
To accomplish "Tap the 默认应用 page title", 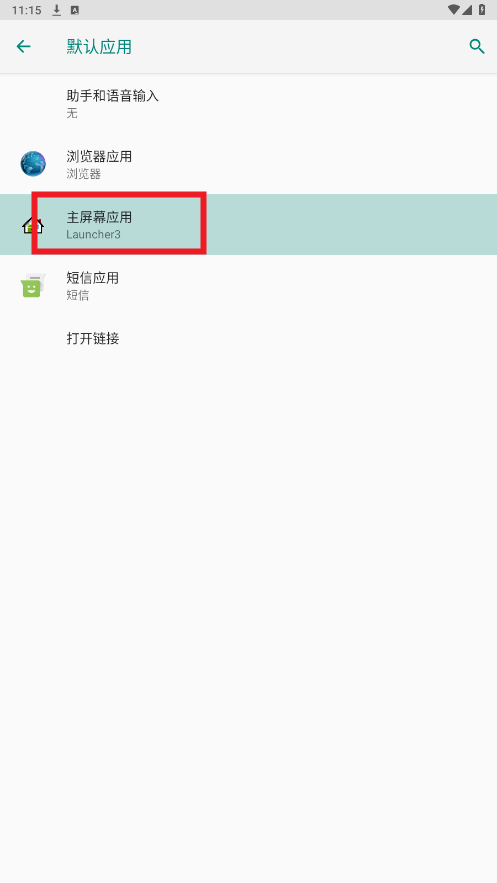I will pos(99,47).
